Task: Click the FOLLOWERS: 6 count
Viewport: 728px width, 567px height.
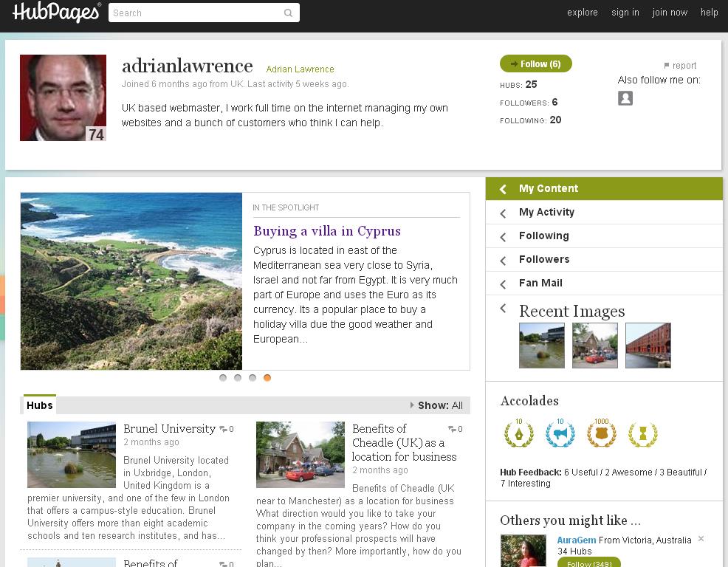Action: pos(529,102)
